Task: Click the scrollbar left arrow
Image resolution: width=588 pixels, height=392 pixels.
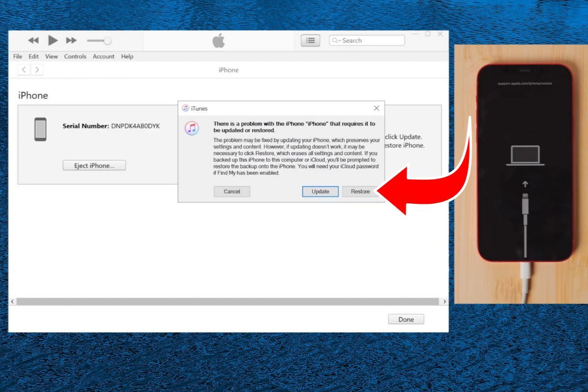Action: (x=12, y=301)
